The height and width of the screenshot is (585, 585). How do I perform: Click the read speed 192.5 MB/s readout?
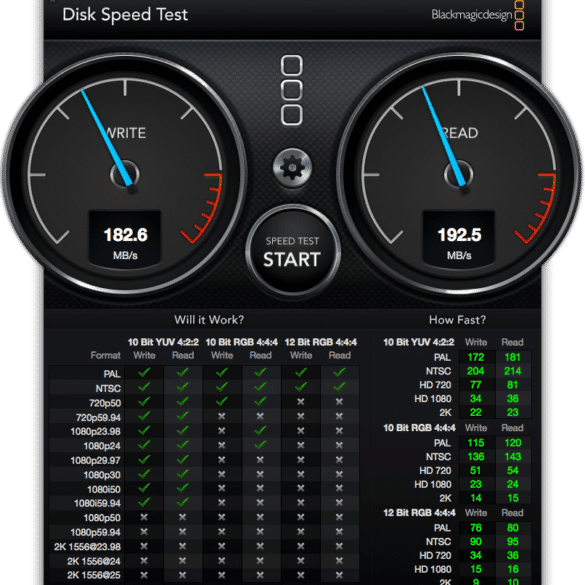(459, 239)
